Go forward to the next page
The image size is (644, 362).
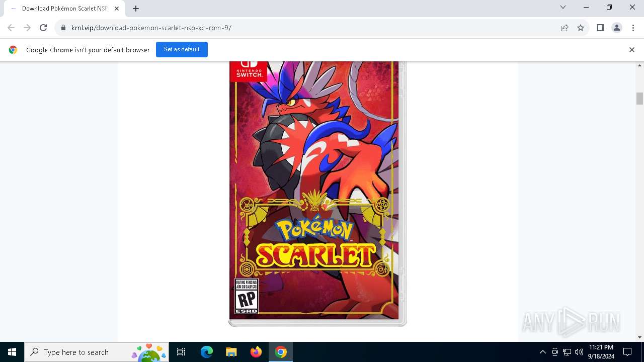click(27, 28)
